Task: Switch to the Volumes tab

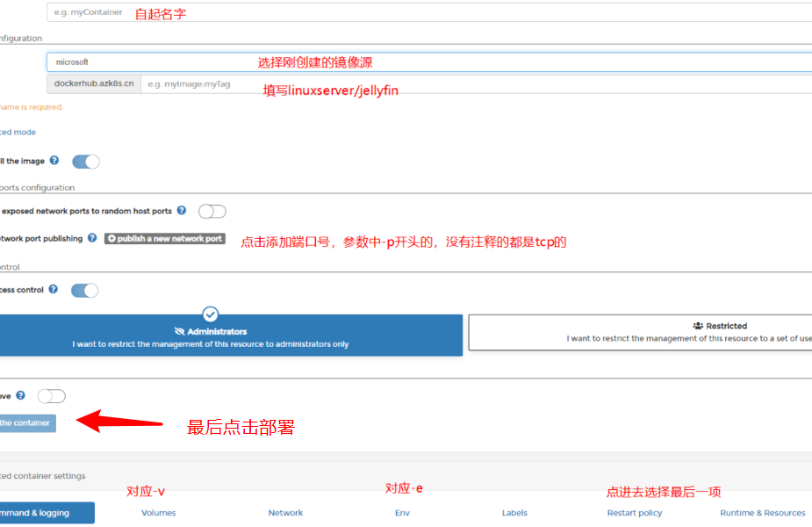Action: click(158, 512)
